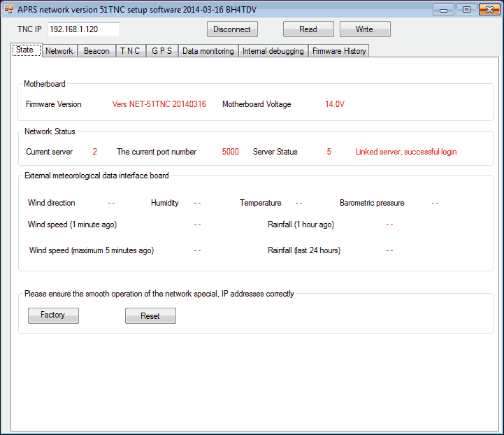Click the firmware version value text
The image size is (504, 435).
(x=159, y=104)
